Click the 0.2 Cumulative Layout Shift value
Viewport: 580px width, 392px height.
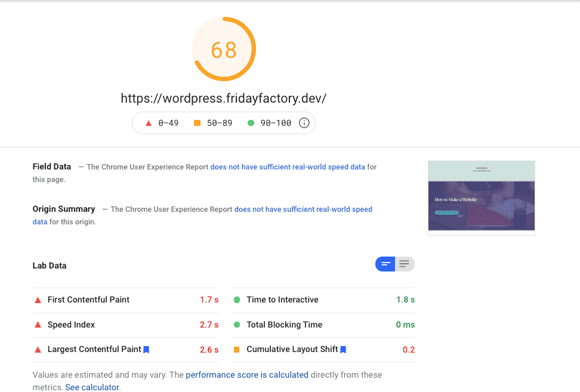coord(409,350)
